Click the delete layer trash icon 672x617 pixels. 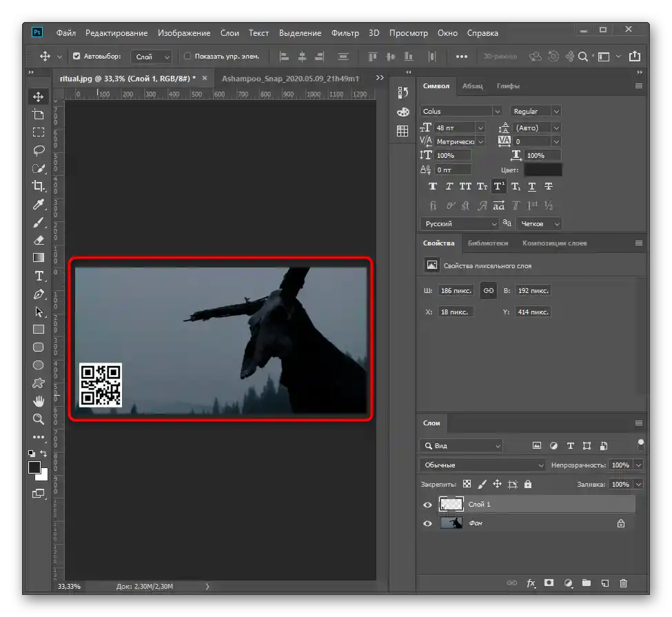click(623, 583)
